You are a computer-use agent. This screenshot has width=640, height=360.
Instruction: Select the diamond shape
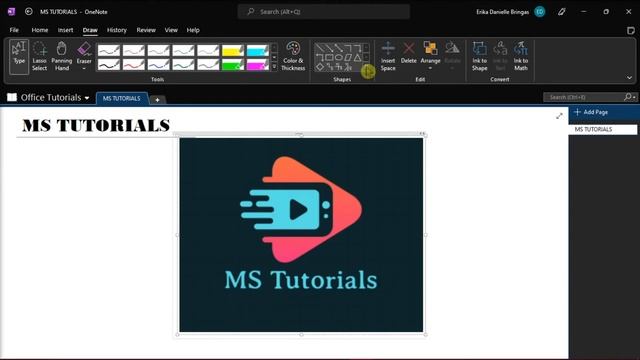320,67
